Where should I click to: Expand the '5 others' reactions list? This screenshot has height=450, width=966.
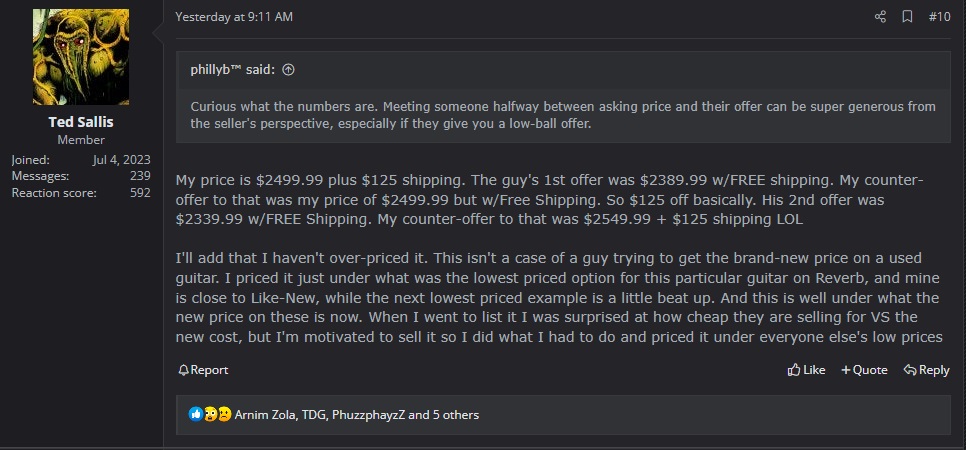(456, 414)
